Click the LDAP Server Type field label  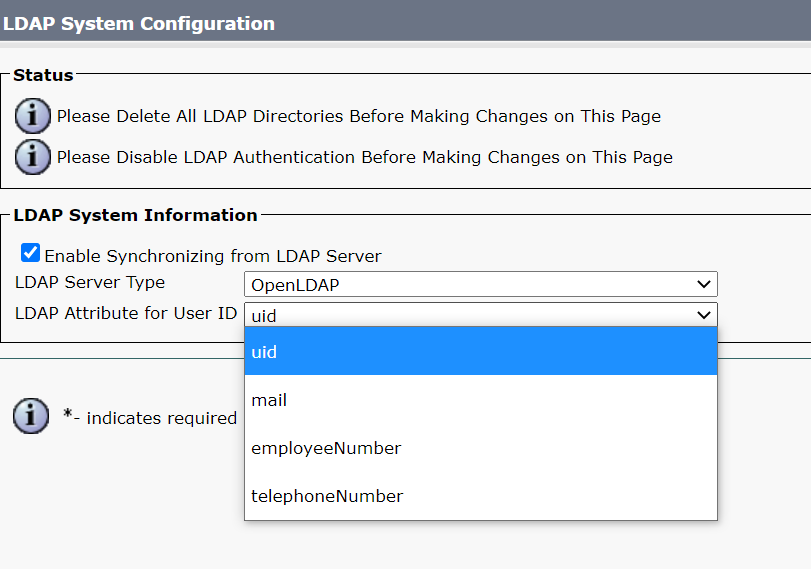click(x=90, y=283)
